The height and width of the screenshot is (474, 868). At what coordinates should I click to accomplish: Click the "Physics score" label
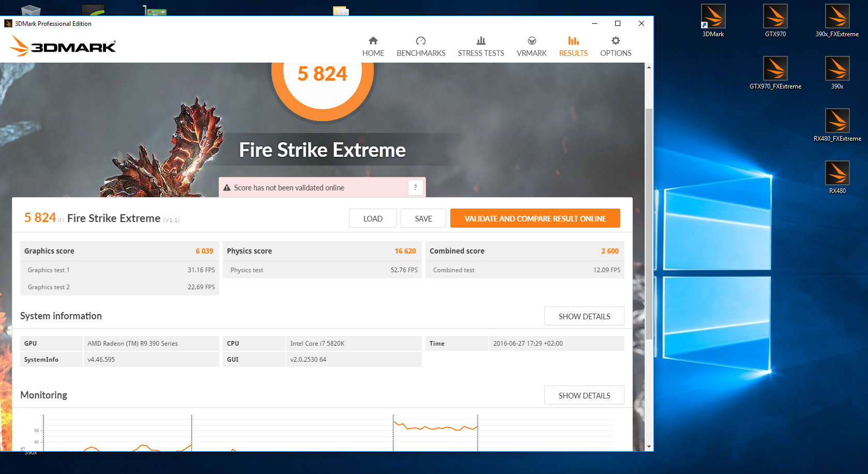249,251
